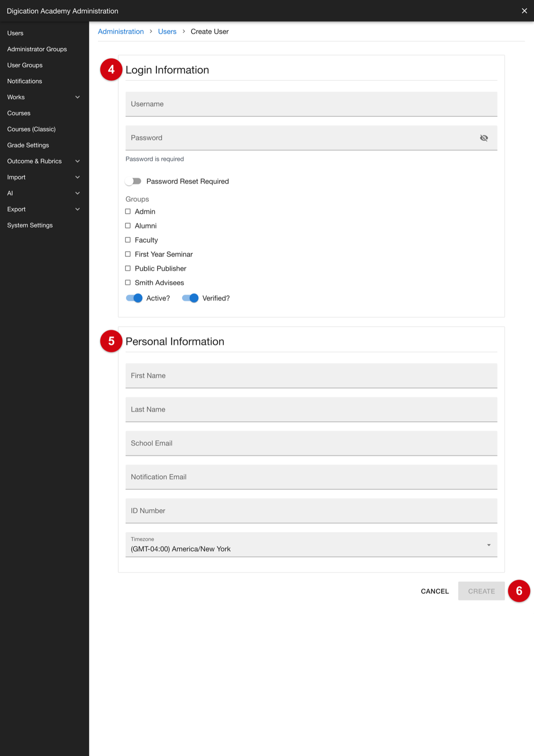The height and width of the screenshot is (756, 534).
Task: Focus the Notification Email field
Action: click(311, 477)
